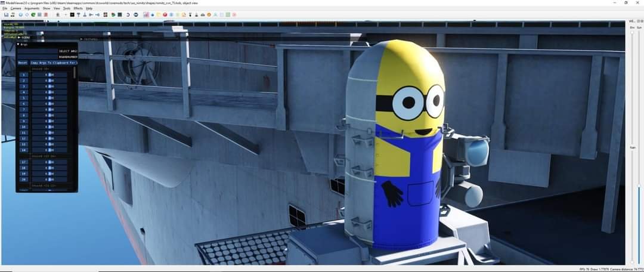Click the red icon next to the gray square icon
This screenshot has width=644, height=272.
click(45, 15)
